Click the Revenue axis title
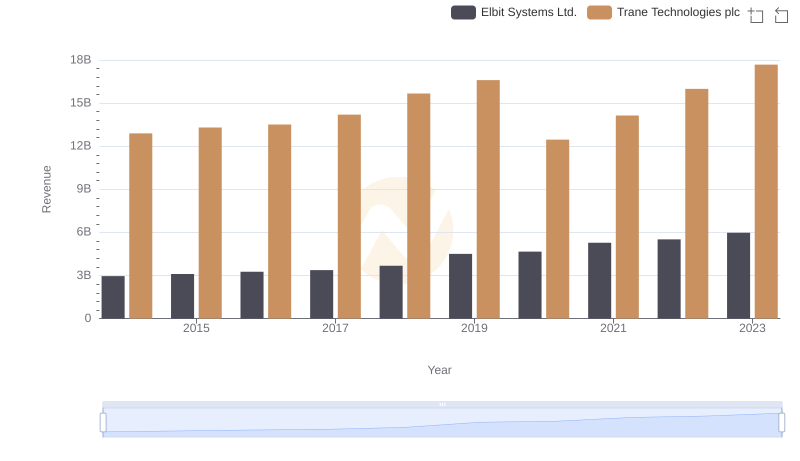 [x=46, y=189]
